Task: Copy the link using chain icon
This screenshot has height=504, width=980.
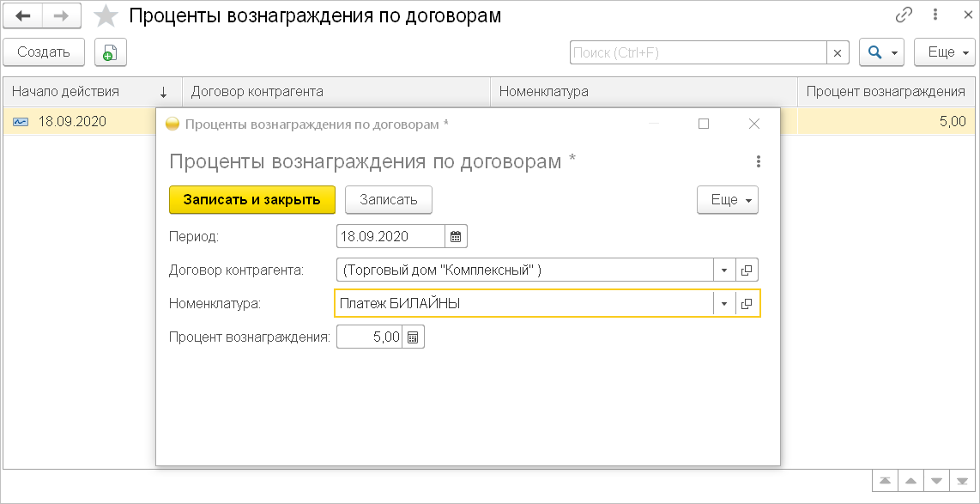Action: coord(904,15)
